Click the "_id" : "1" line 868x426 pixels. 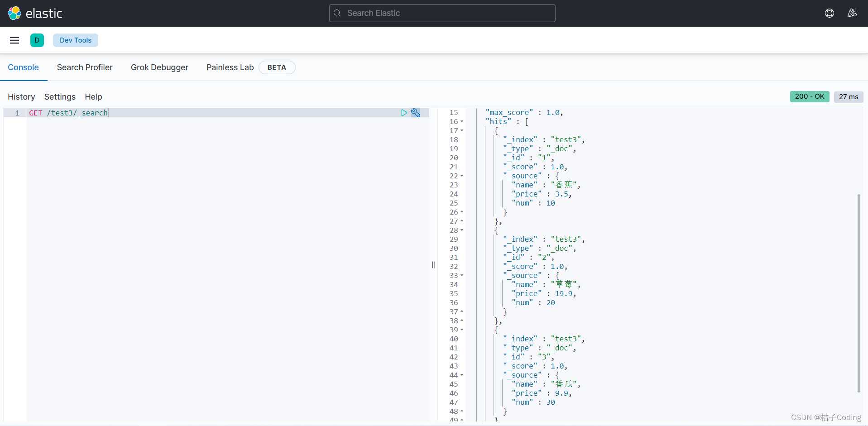529,158
